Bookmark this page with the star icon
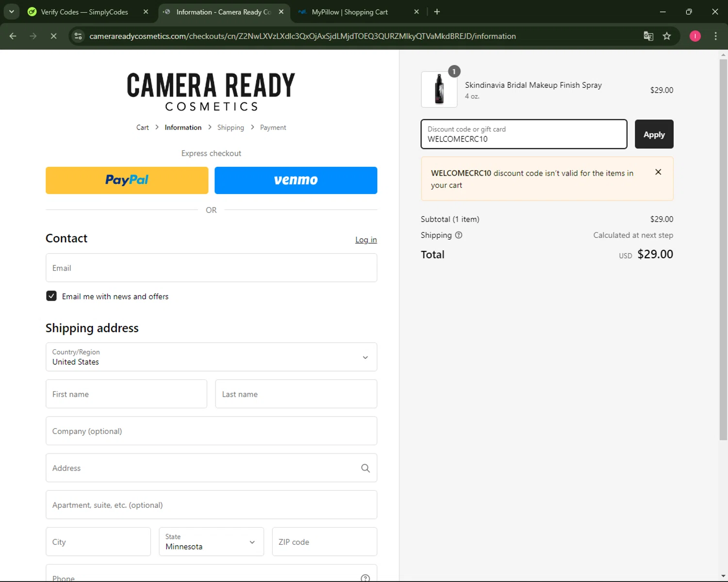Screen dimensions: 728x582 click(667, 36)
